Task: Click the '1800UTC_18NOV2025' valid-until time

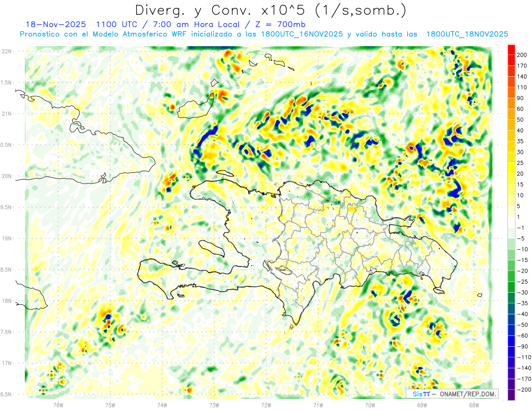Action: tap(467, 34)
